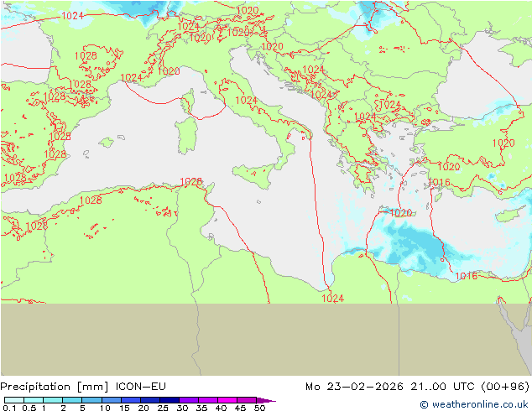Click the 1028 isobar label over northern Algeria
This screenshot has width=532, height=411.
pos(91,200)
